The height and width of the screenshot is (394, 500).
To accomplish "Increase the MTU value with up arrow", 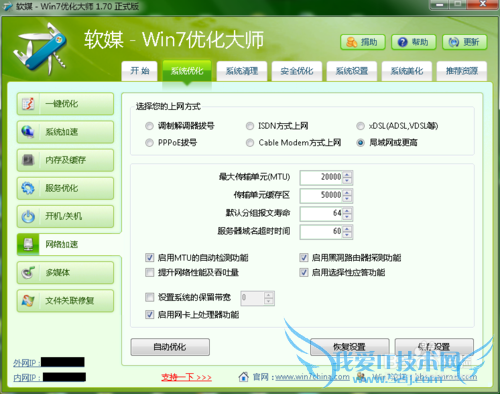I will pyautogui.click(x=347, y=174).
